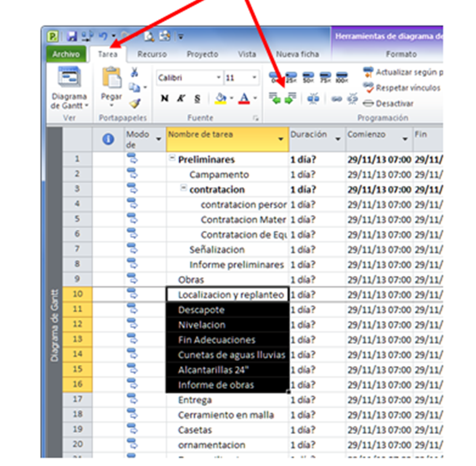Click the Indent task green right arrow
Screen dimensions: 476x466
[x=290, y=98]
